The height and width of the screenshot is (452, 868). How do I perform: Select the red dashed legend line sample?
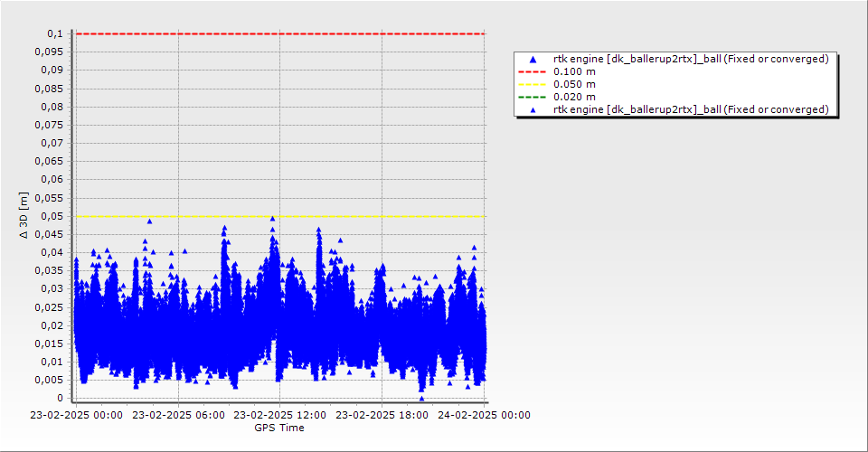[532, 72]
